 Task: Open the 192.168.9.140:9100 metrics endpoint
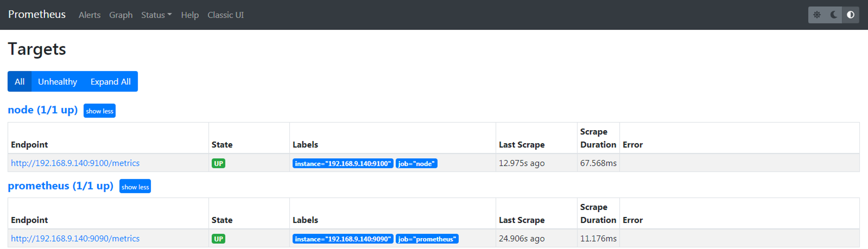pyautogui.click(x=75, y=163)
